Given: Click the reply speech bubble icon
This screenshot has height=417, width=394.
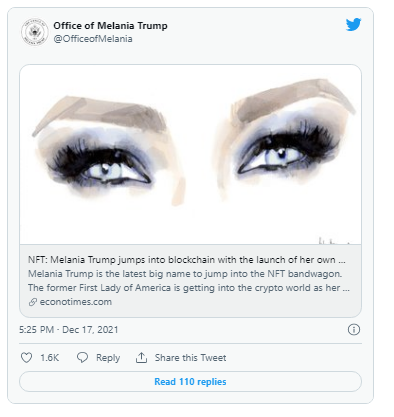Looking at the screenshot, I should coord(82,358).
